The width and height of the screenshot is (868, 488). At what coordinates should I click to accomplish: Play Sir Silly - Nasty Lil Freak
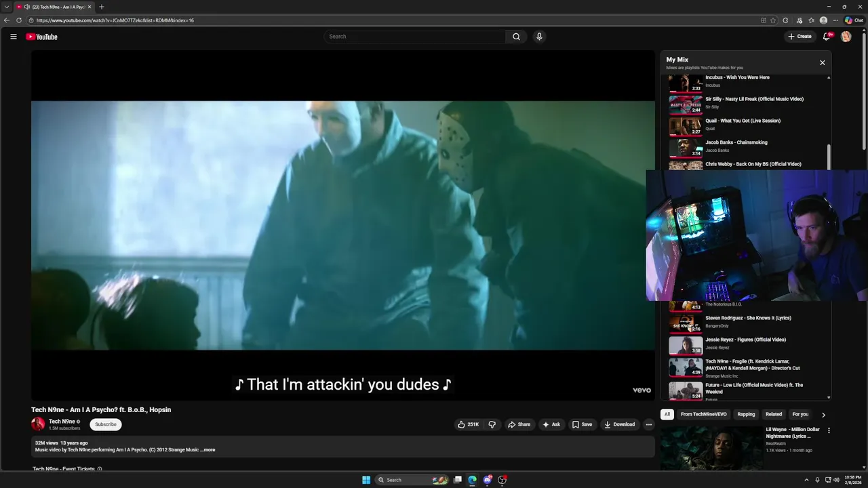click(x=754, y=99)
